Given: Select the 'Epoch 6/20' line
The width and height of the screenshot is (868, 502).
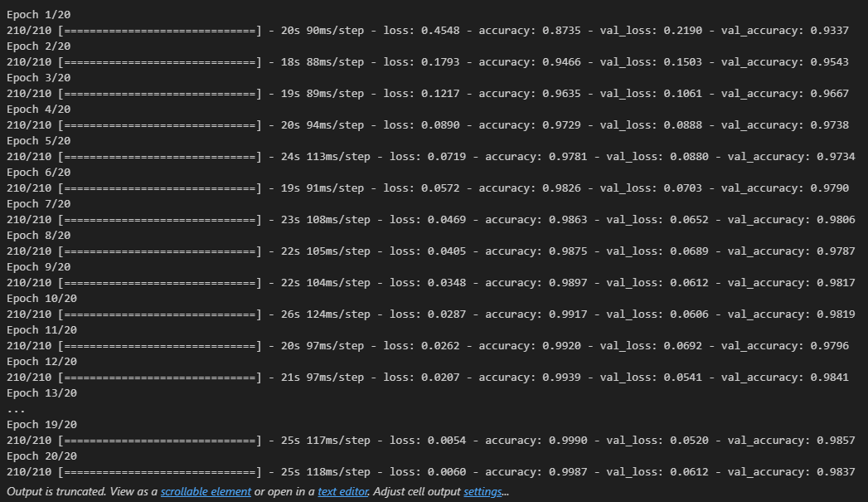Looking at the screenshot, I should coord(39,173).
